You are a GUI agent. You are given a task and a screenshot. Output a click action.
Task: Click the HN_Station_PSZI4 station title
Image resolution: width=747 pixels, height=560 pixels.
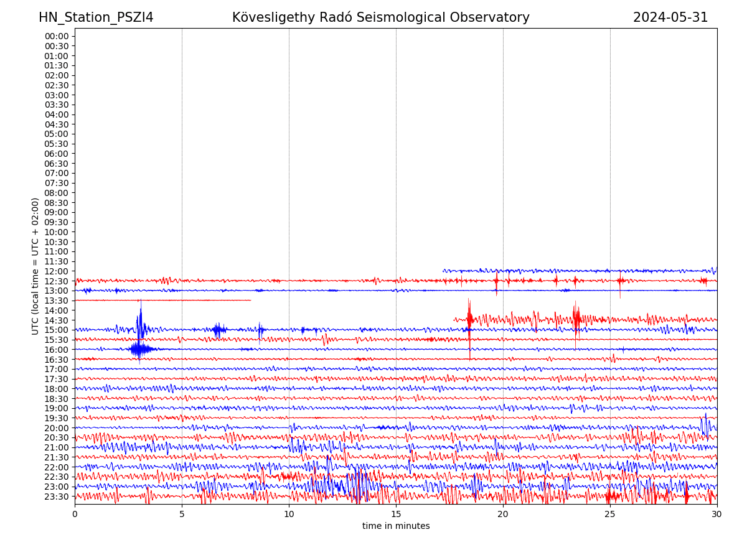[96, 17]
